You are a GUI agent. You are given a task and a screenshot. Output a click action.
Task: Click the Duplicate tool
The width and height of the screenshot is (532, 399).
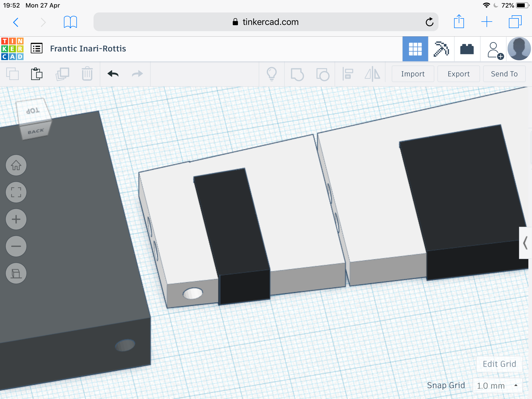coord(62,74)
